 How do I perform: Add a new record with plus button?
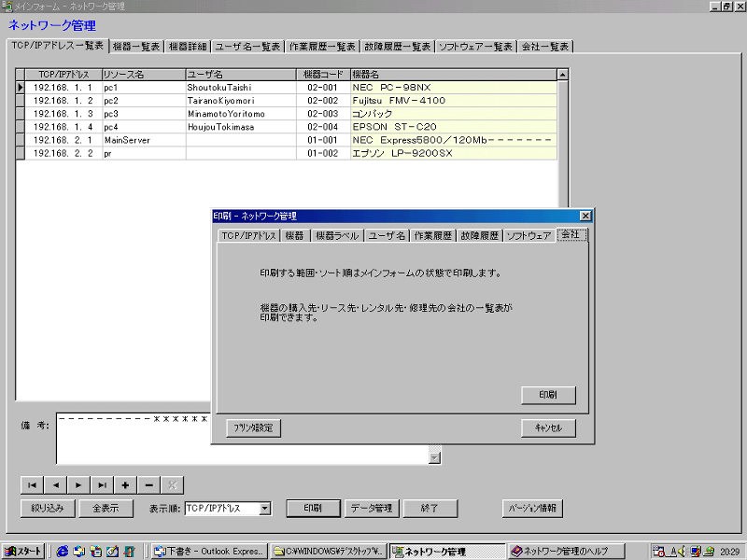pos(125,484)
